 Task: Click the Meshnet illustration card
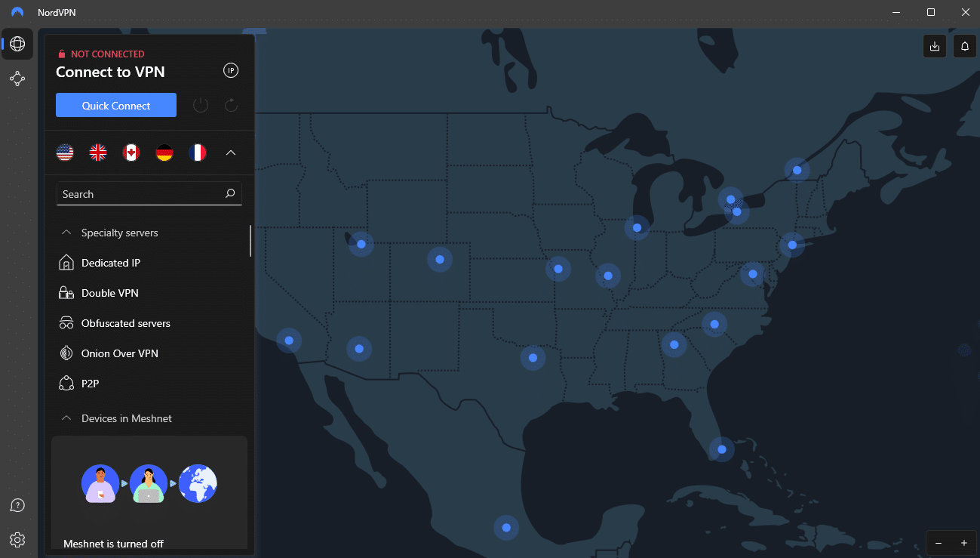149,492
